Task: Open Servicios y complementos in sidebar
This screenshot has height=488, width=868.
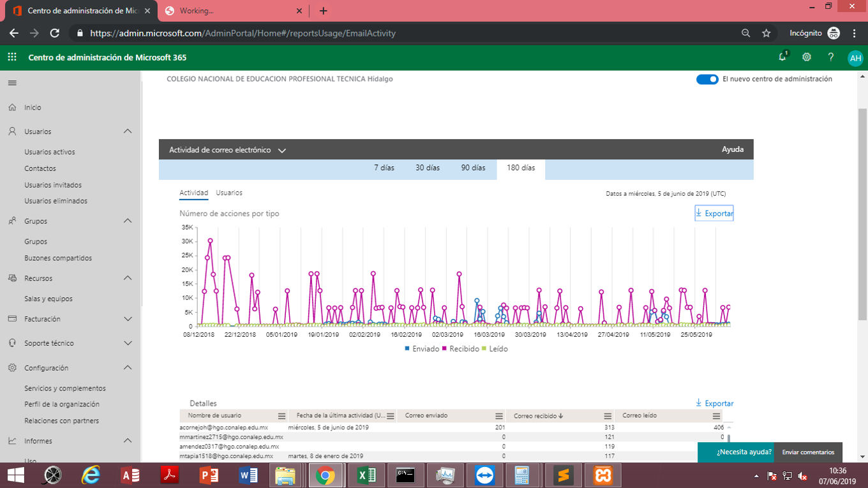Action: 65,388
